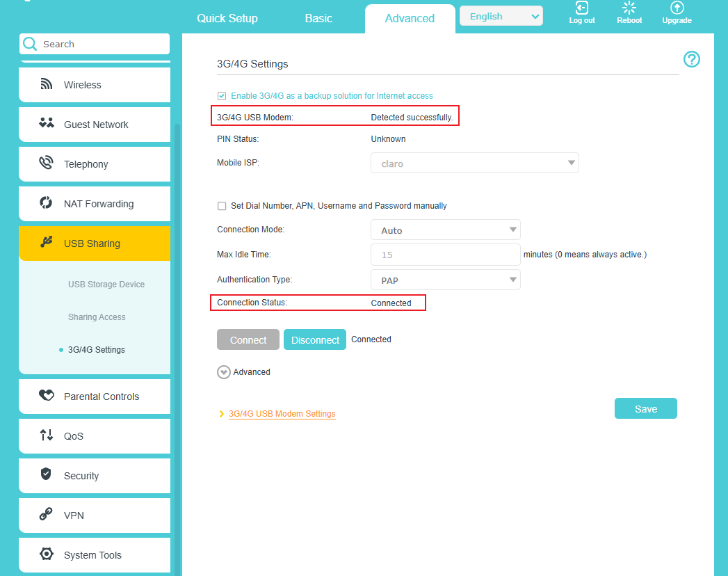Select the Telephony sidebar icon

click(46, 163)
